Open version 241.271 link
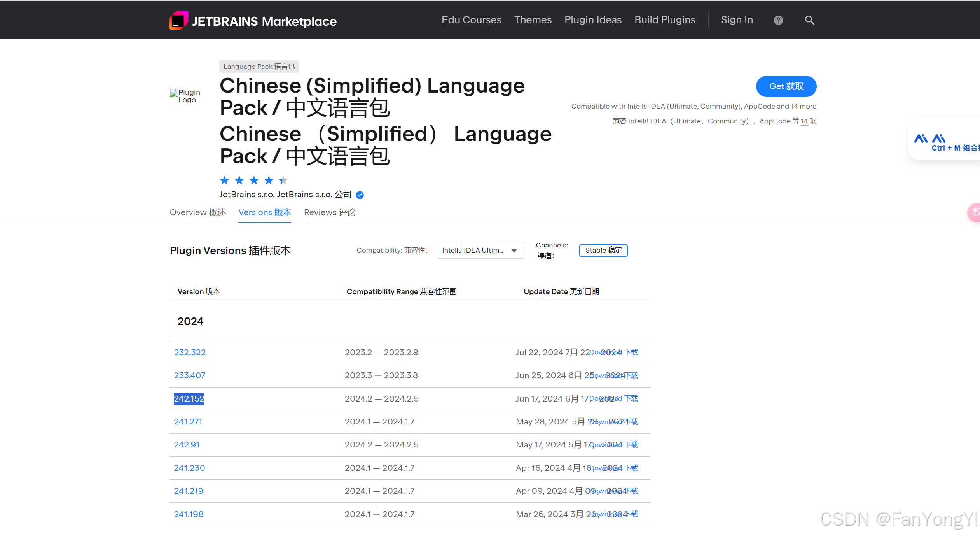This screenshot has width=980, height=535. tap(188, 422)
